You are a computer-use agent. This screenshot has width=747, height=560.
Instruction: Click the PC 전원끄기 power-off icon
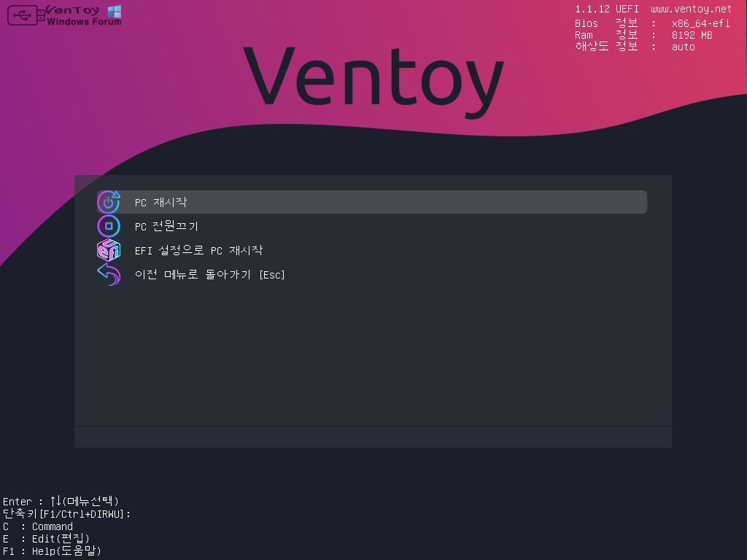point(109,226)
